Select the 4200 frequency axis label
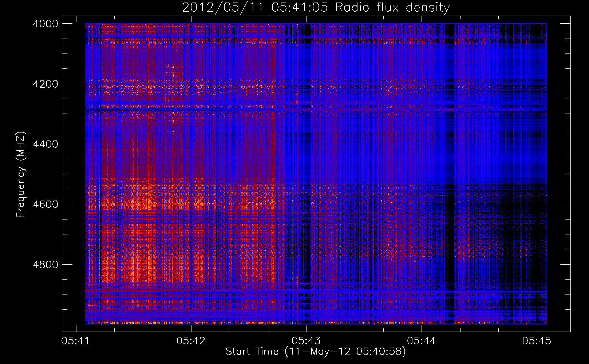Image resolution: width=589 pixels, height=364 pixels. (x=46, y=84)
